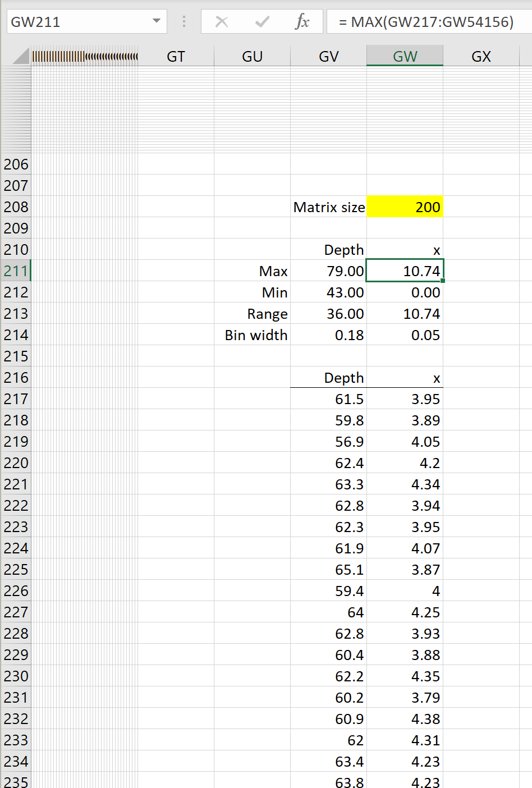Select column header GT
The width and height of the screenshot is (532, 788).
click(176, 56)
